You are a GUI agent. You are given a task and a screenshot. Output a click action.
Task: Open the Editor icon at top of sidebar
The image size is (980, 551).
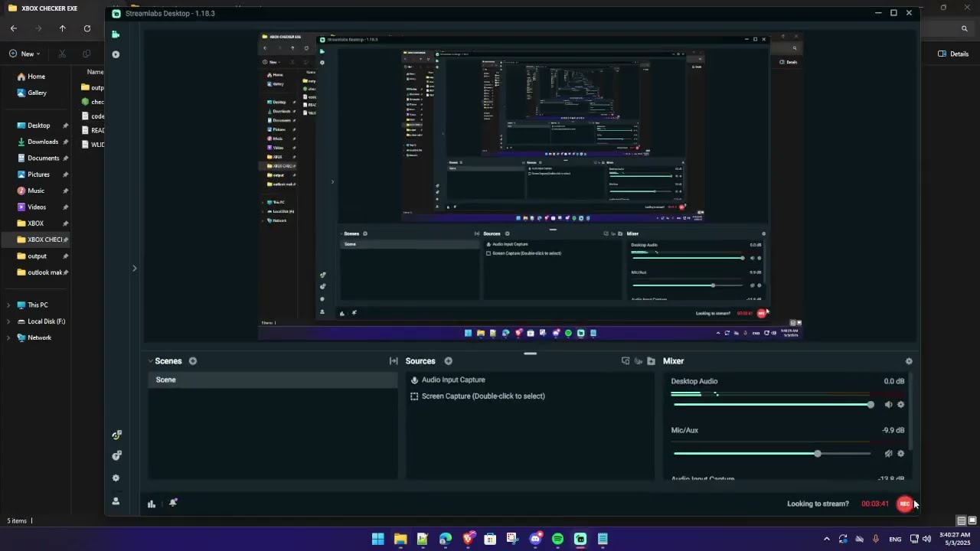point(116,34)
